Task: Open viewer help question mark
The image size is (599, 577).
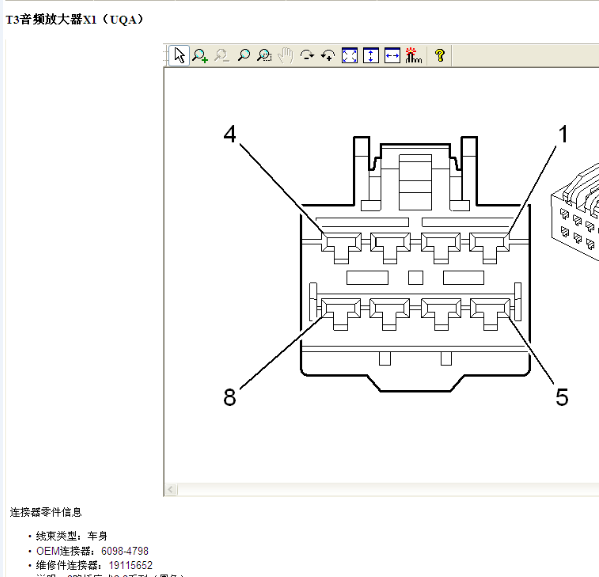Action: point(440,56)
